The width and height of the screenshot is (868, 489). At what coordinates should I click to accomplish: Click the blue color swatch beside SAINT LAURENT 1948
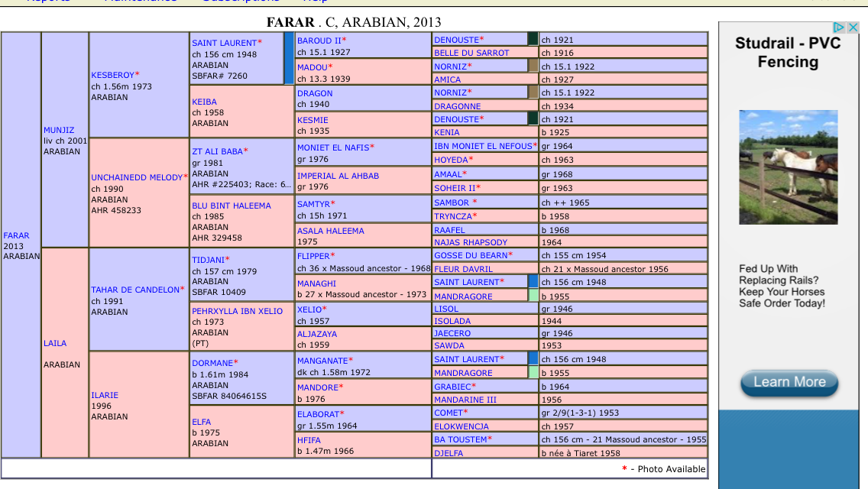pyautogui.click(x=288, y=58)
